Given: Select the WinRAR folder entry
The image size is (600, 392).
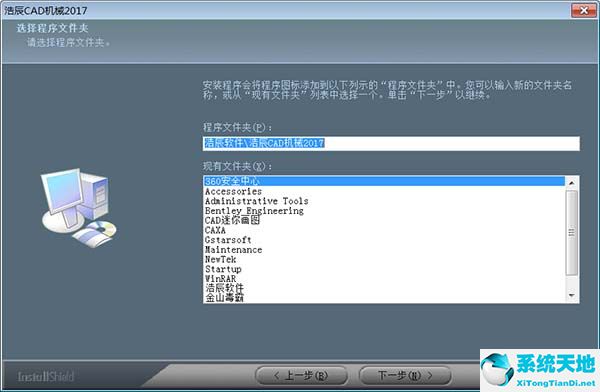Looking at the screenshot, I should 384,279.
